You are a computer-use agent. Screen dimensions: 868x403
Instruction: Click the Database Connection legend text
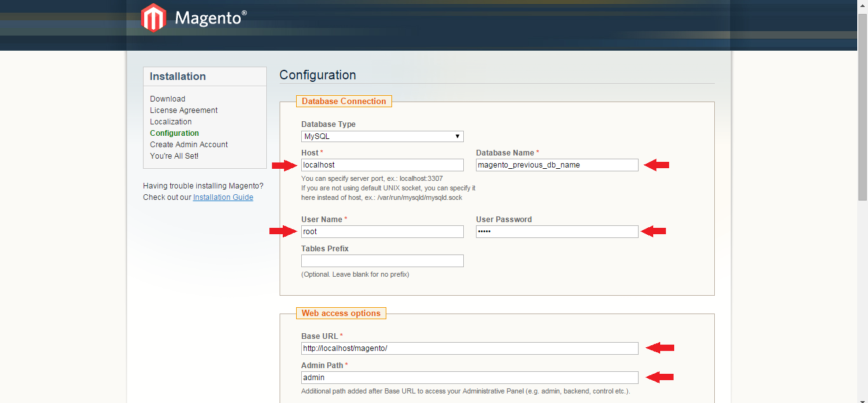[x=344, y=102]
